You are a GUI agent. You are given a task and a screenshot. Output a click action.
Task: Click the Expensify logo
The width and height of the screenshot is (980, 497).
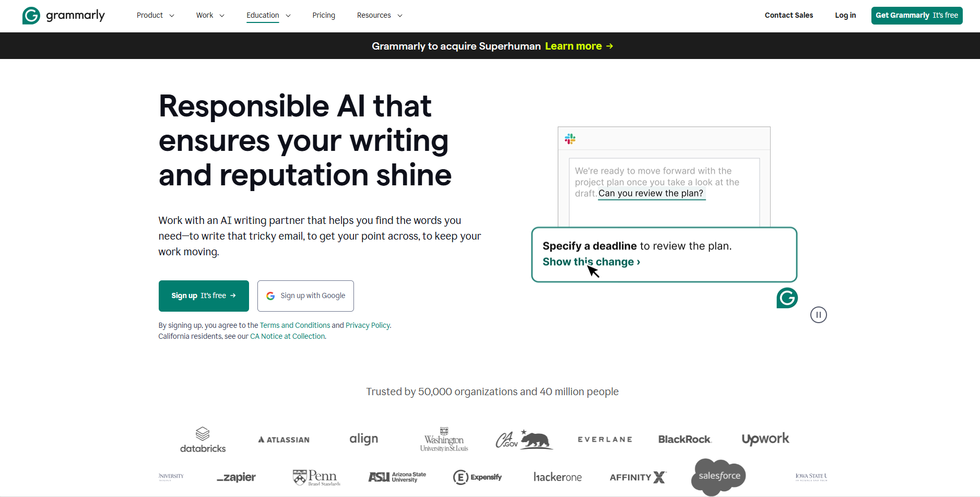(x=477, y=477)
